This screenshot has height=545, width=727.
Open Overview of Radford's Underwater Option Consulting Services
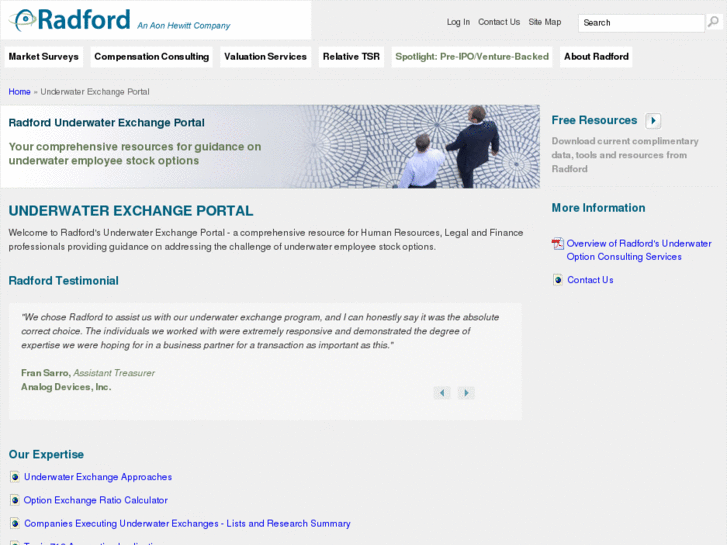tap(638, 250)
